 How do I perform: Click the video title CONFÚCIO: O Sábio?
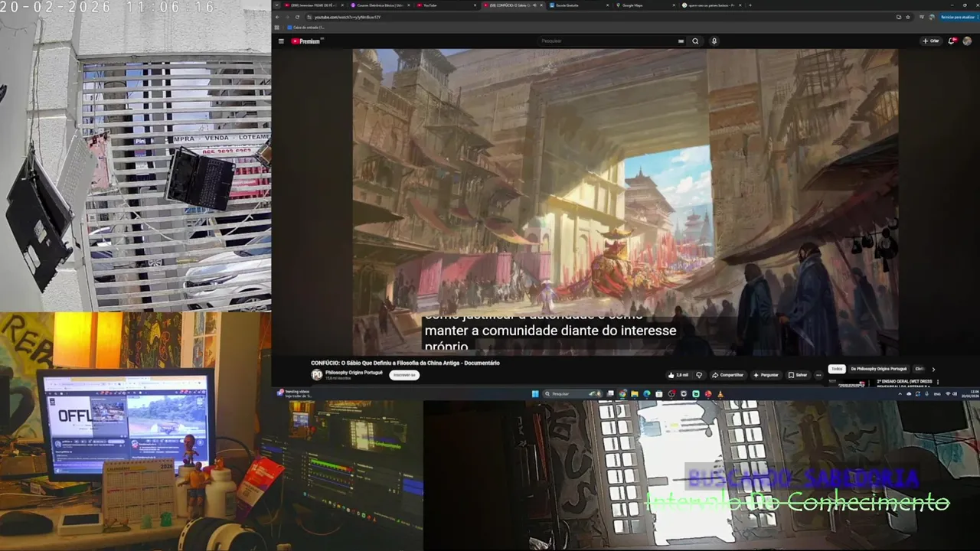405,363
